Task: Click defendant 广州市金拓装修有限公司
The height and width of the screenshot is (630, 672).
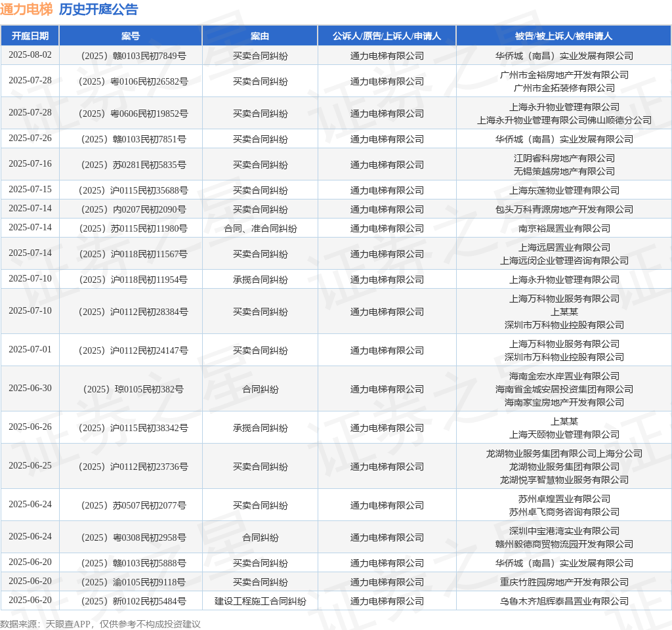Action: [564, 88]
